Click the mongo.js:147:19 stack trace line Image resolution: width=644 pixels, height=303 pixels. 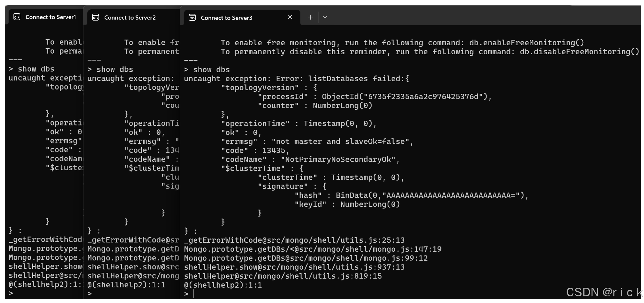[313, 249]
